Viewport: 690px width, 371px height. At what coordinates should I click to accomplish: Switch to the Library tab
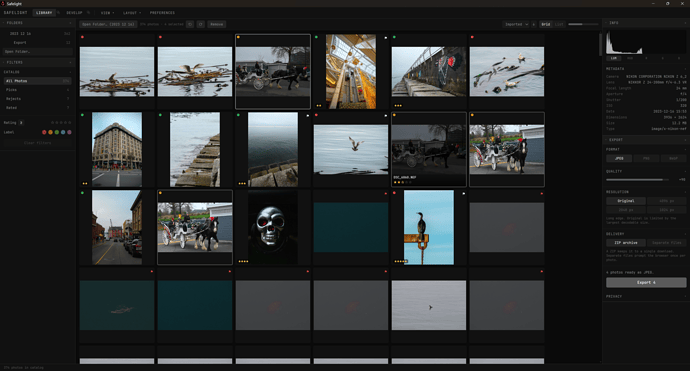coord(44,13)
